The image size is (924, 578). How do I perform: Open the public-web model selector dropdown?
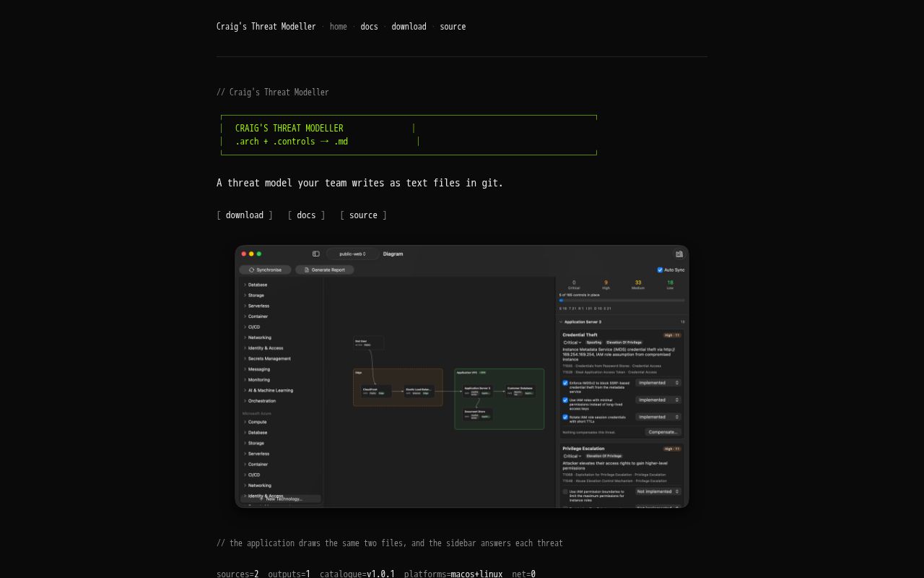tap(353, 254)
